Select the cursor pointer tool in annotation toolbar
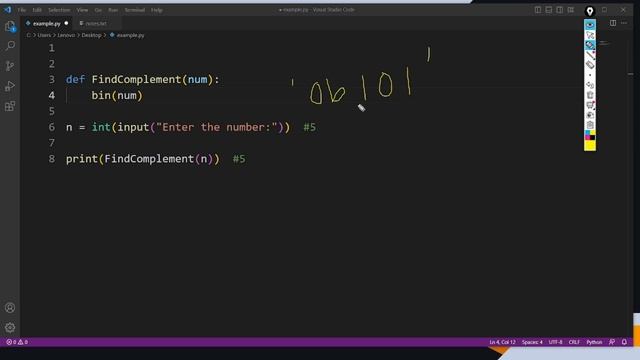 click(590, 35)
